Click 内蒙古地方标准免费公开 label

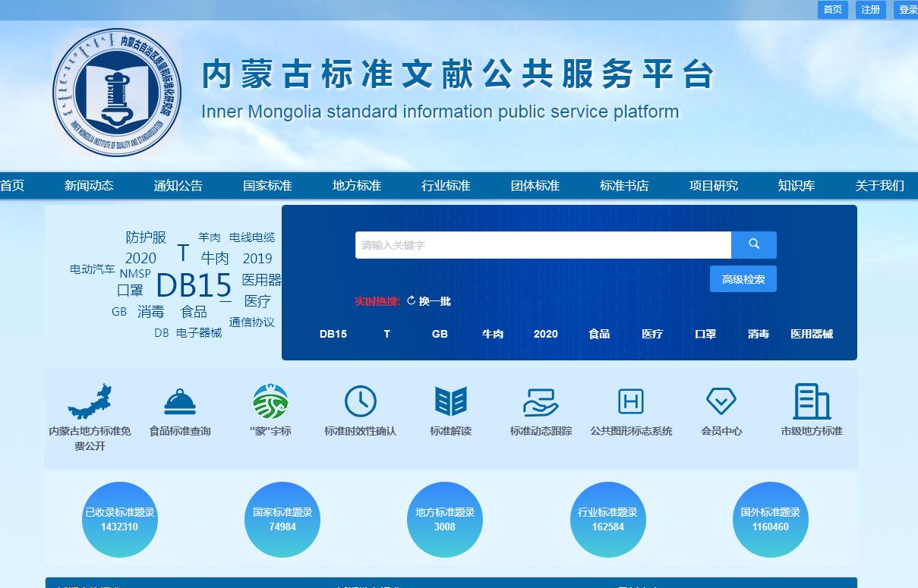[x=90, y=439]
